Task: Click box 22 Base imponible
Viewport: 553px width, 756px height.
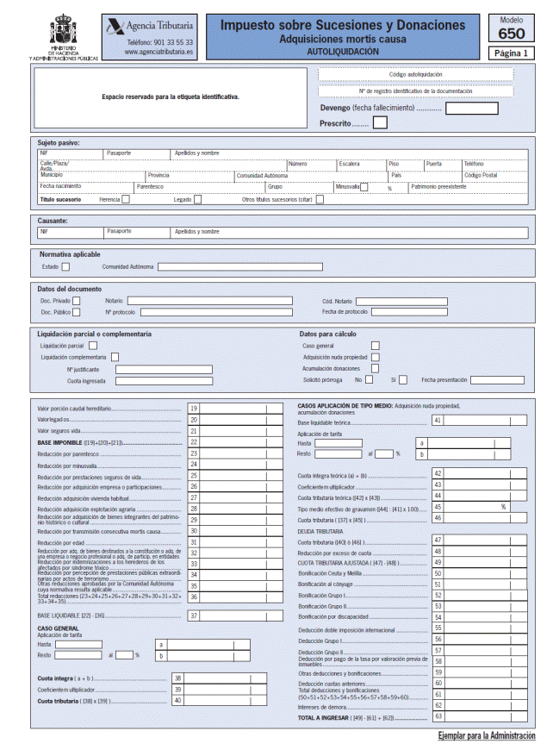Action: click(x=235, y=442)
